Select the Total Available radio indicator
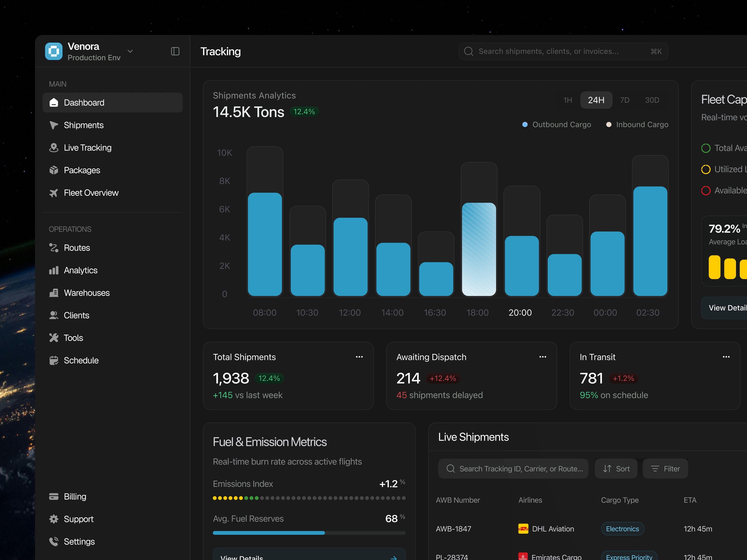Viewport: 747px width, 560px height. 706,148
